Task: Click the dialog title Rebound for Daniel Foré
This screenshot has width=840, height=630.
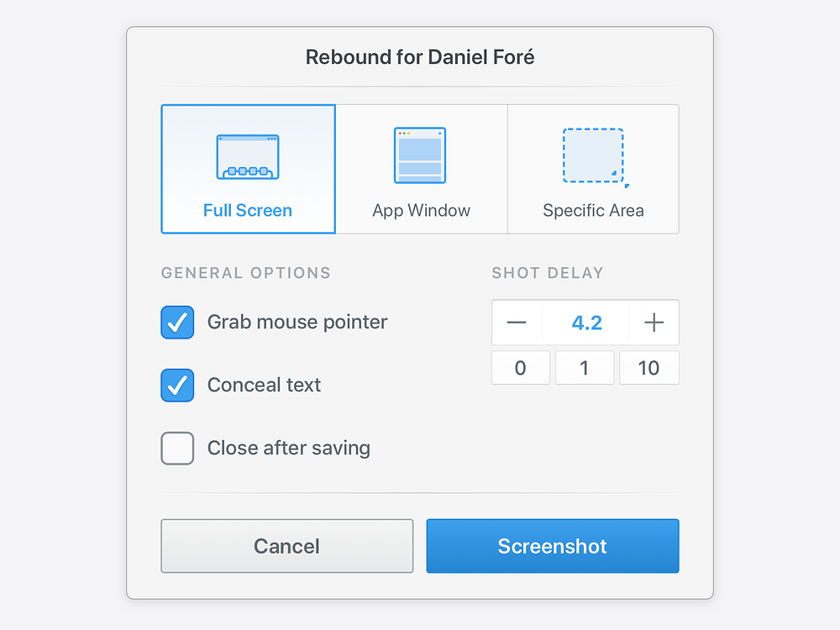Action: click(x=420, y=57)
